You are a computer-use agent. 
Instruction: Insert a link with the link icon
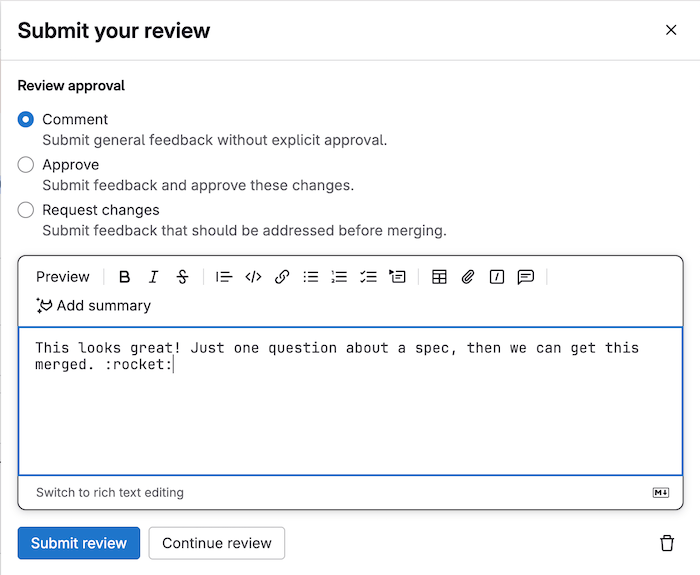282,277
